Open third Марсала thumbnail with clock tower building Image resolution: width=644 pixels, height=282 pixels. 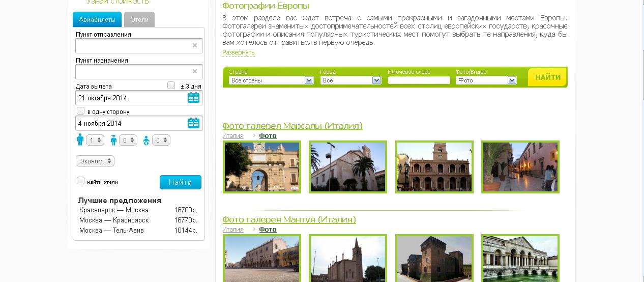point(434,167)
